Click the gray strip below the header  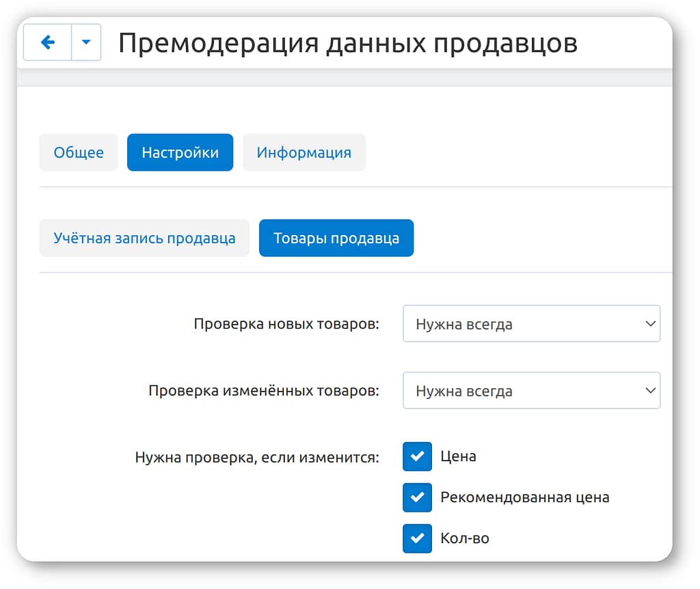coord(342,77)
